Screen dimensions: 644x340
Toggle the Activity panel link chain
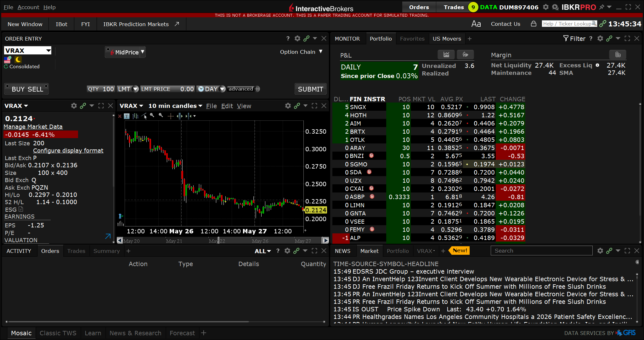tap(296, 251)
